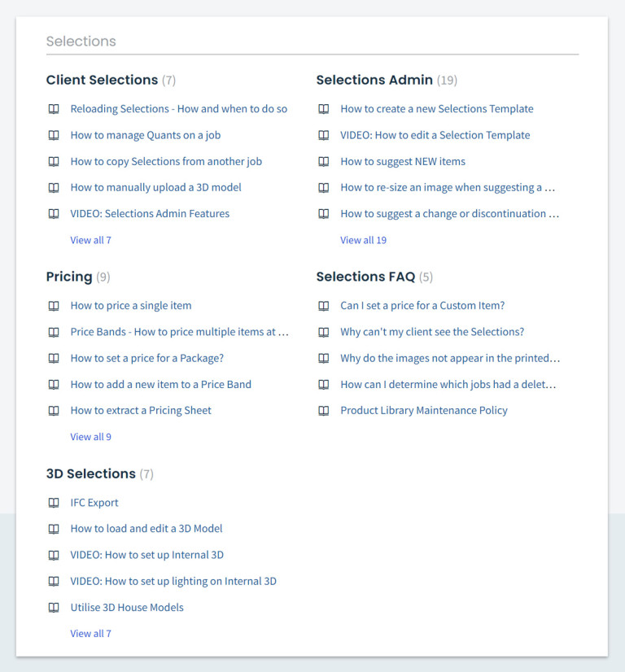
Task: Click View all 7 under 3D Selections
Action: [90, 633]
